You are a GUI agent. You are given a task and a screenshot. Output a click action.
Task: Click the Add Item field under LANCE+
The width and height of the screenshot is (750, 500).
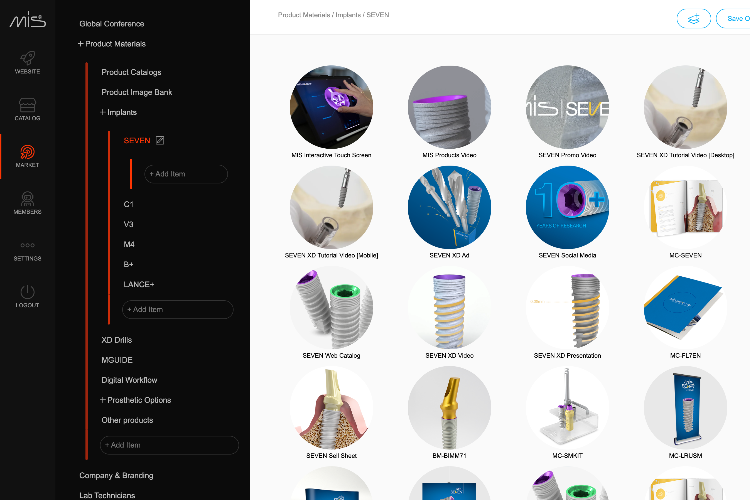(178, 310)
